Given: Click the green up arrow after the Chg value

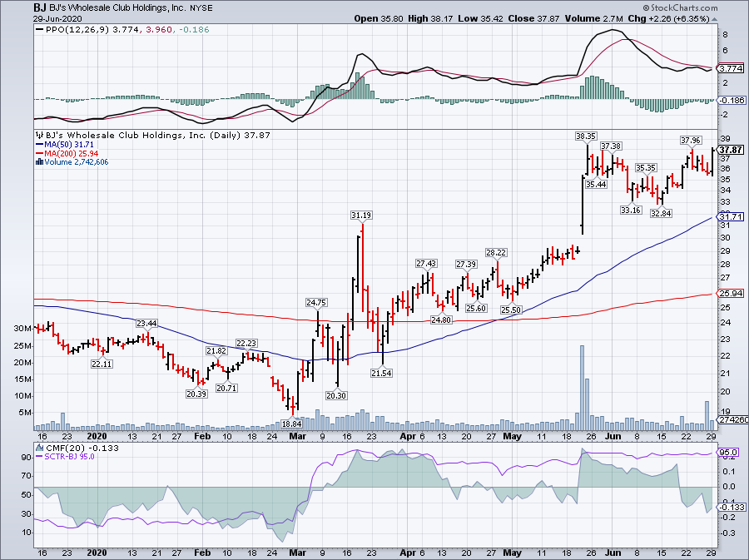Looking at the screenshot, I should coord(714,19).
